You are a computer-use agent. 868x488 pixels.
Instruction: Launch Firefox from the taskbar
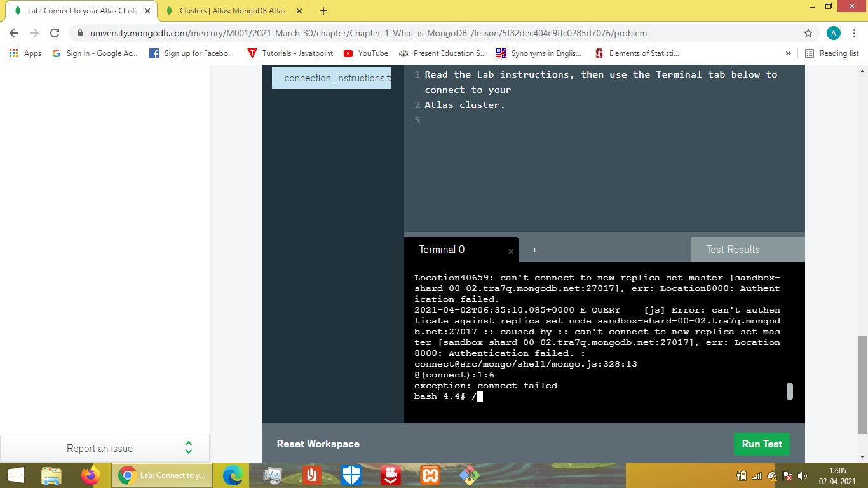tap(91, 475)
